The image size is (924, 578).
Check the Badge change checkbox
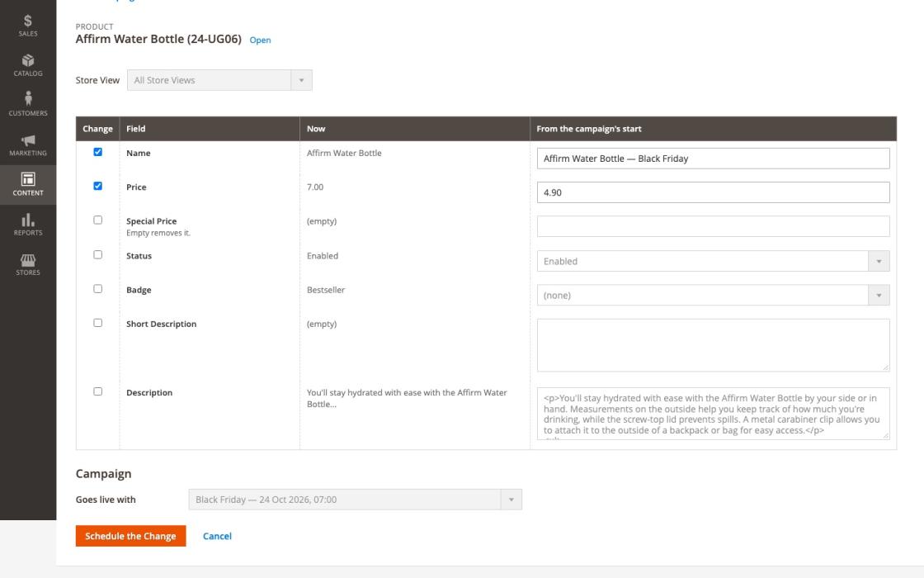coord(98,289)
